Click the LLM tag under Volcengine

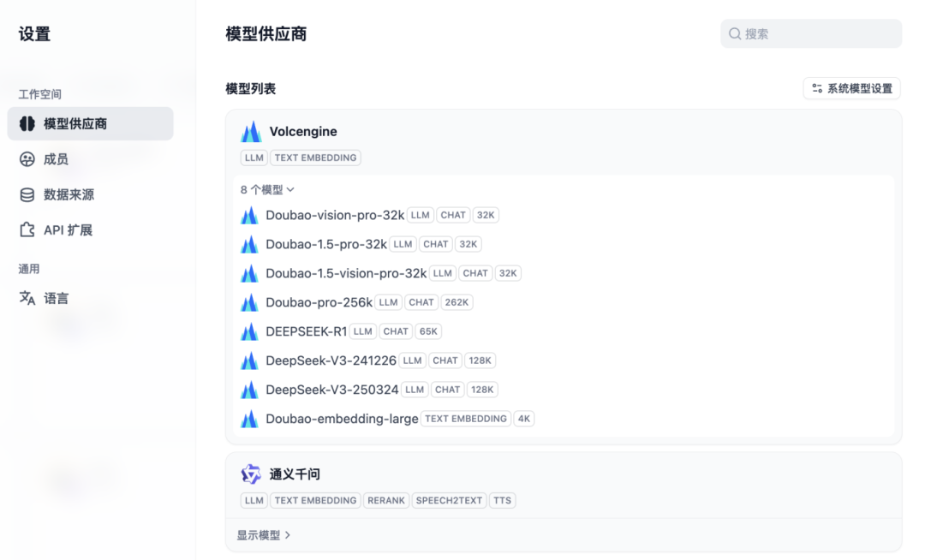click(254, 158)
